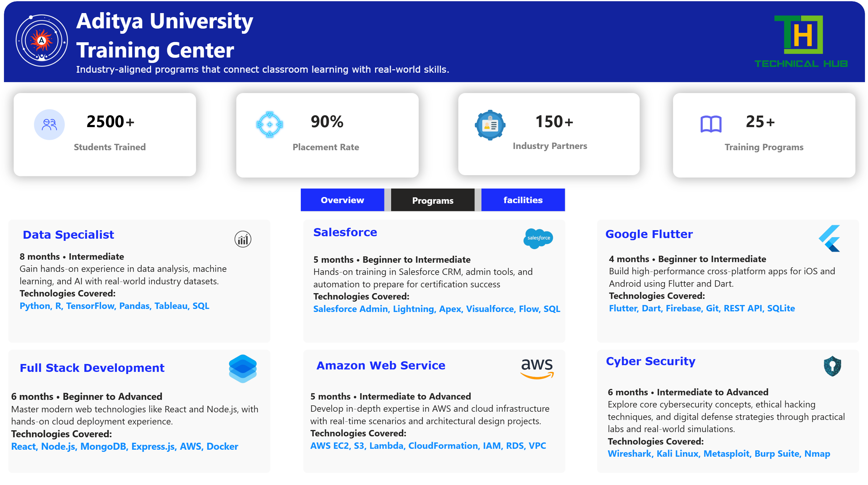Click the Students Trained people icon

click(49, 125)
